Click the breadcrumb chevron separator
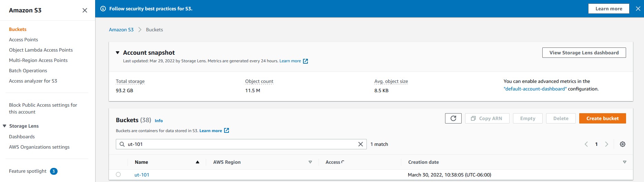Screen dimensions: 644x182 140,30
